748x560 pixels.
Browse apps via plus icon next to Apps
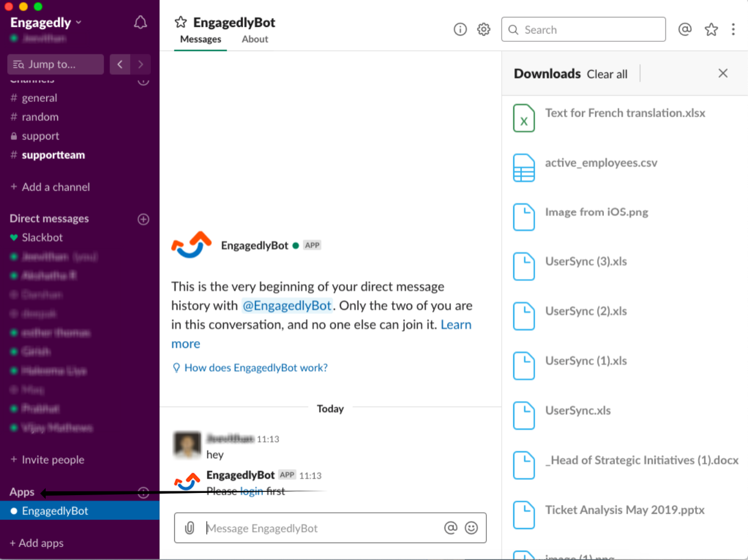pyautogui.click(x=144, y=492)
